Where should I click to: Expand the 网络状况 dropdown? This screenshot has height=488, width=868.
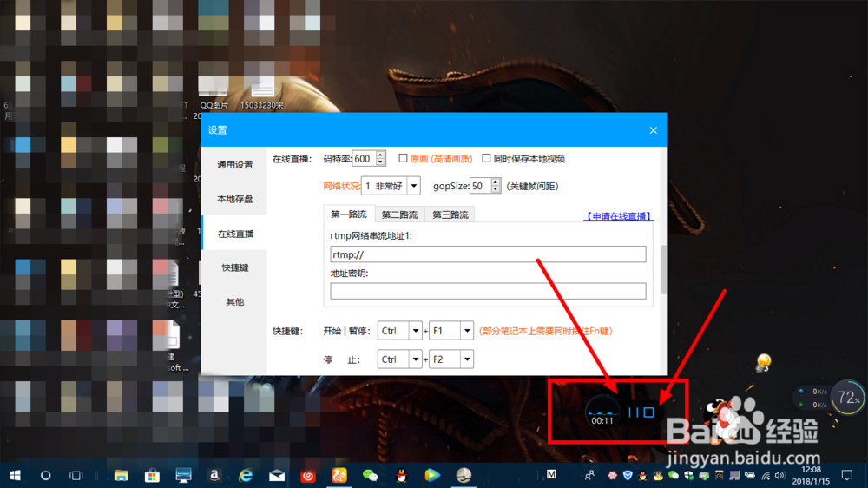click(413, 186)
